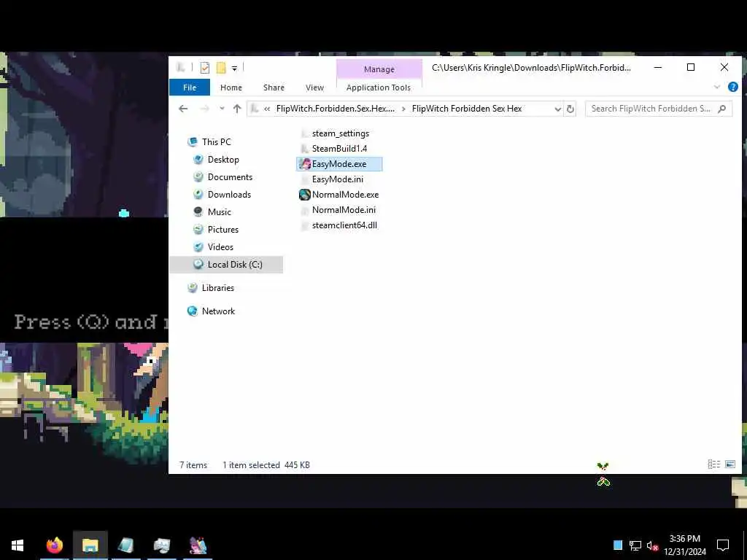
Task: Open the Recent locations dropdown
Action: [222, 109]
